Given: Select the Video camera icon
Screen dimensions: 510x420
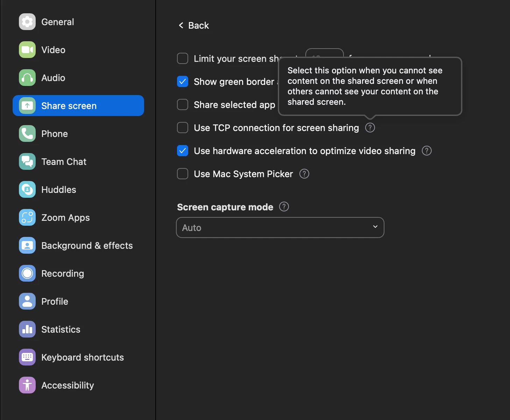Looking at the screenshot, I should tap(27, 50).
